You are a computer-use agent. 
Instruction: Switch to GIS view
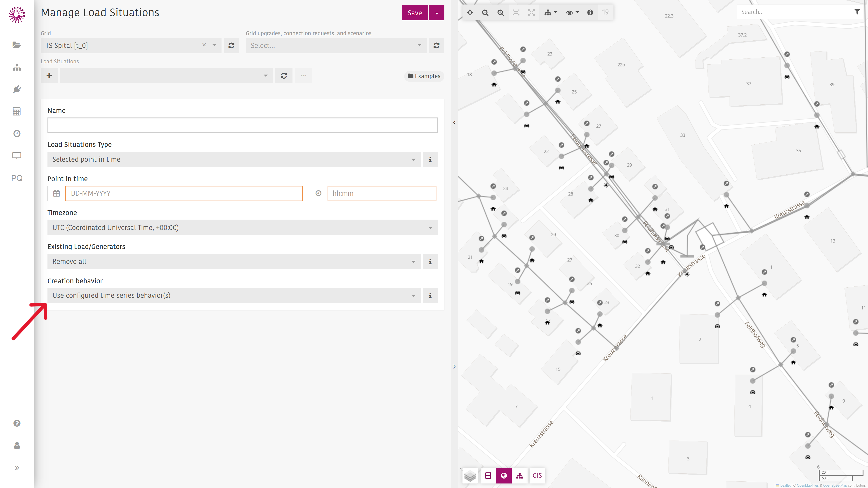point(537,476)
